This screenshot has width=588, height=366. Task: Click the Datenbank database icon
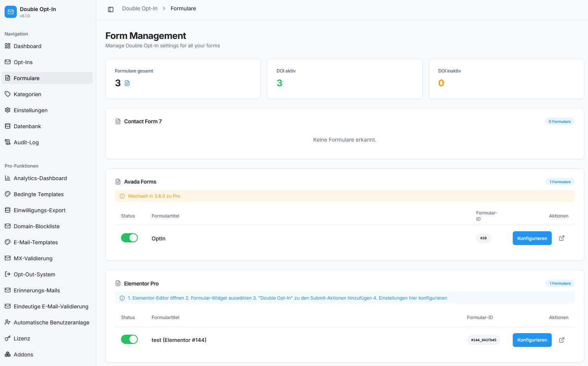coord(8,126)
